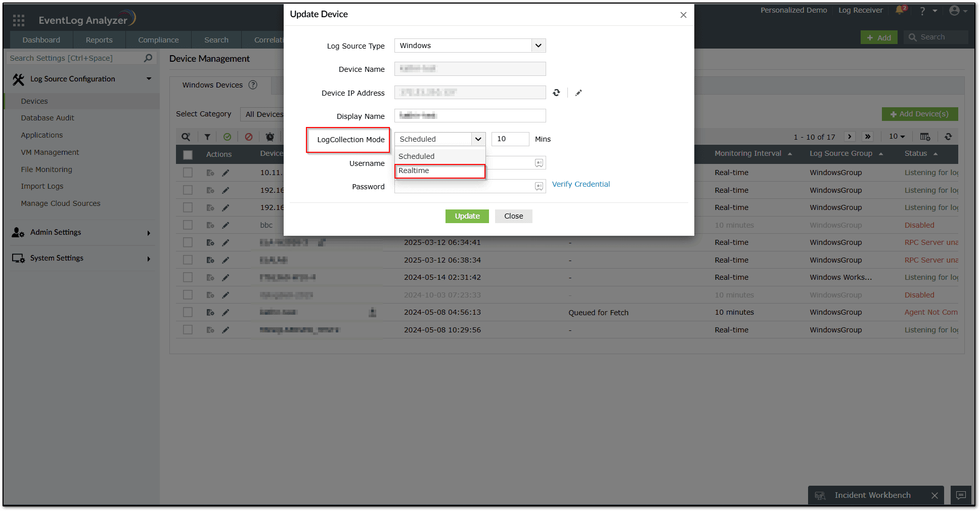Image resolution: width=980 pixels, height=511 pixels.
Task: Switch to the Reports tab
Action: (99, 40)
